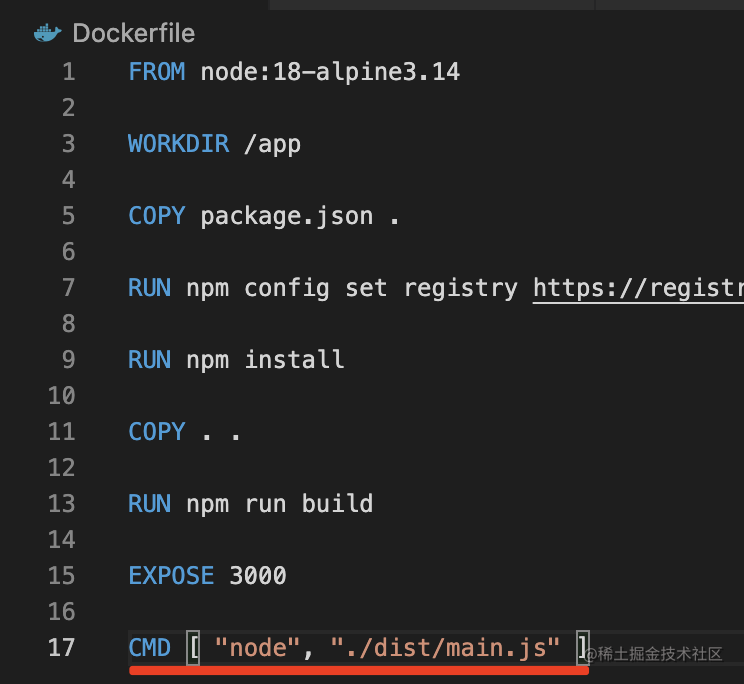Click line number 1 in the gutter

click(x=69, y=72)
